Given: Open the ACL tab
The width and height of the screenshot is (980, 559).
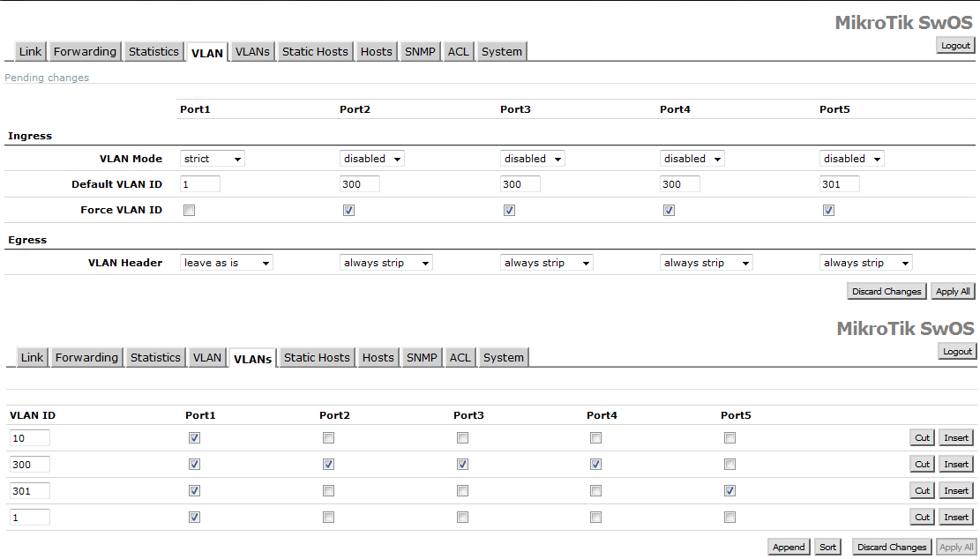Looking at the screenshot, I should pos(458,51).
